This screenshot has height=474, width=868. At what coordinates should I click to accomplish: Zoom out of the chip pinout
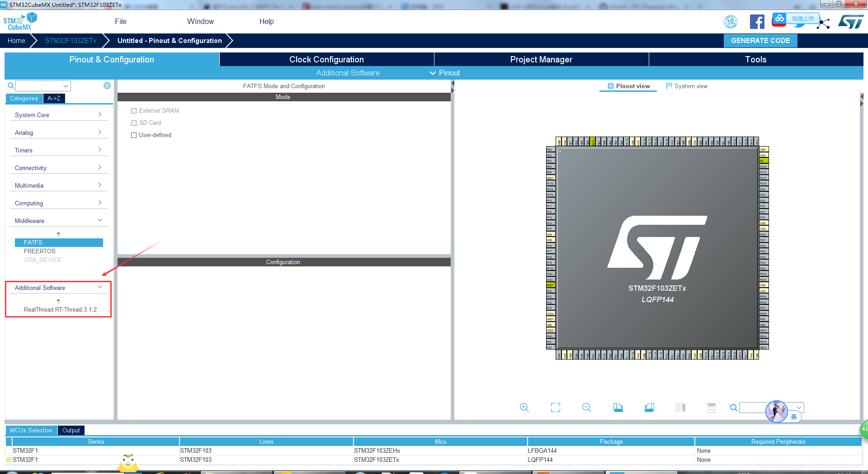(586, 408)
